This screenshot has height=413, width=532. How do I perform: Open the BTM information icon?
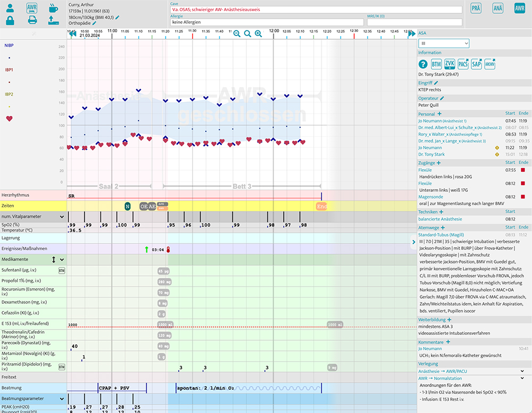[436, 64]
